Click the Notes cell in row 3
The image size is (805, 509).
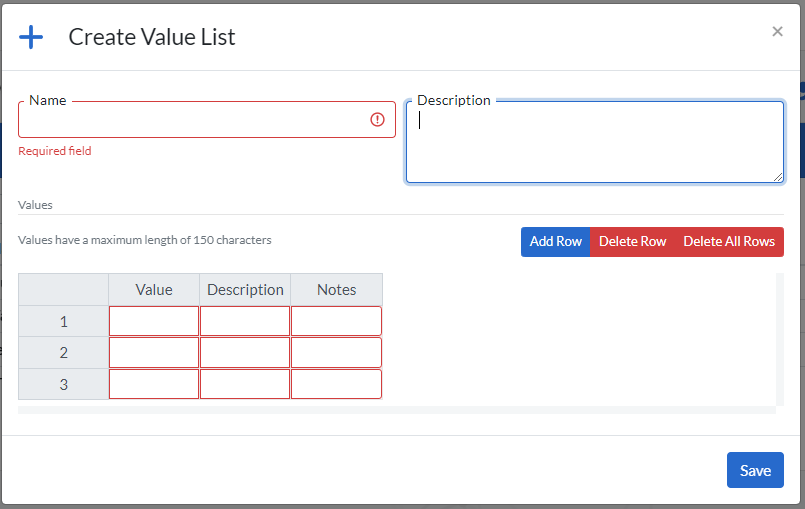pyautogui.click(x=336, y=384)
